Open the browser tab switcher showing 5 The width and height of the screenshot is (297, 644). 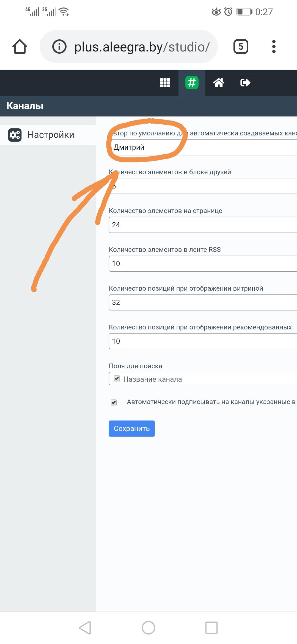click(x=241, y=47)
